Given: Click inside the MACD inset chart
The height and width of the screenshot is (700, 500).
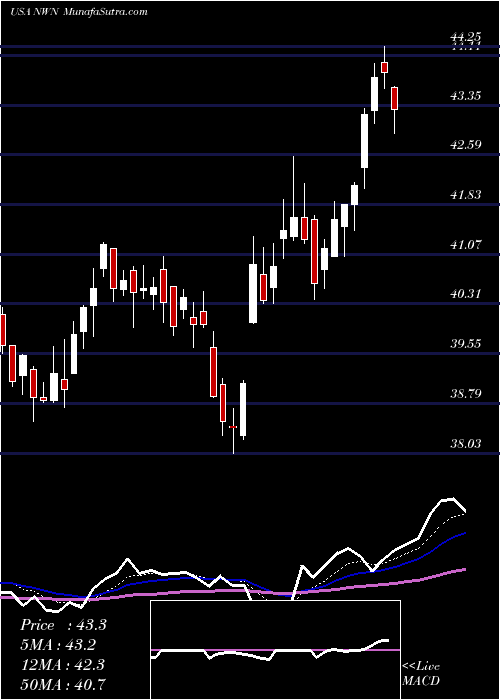Looking at the screenshot, I should [x=275, y=650].
